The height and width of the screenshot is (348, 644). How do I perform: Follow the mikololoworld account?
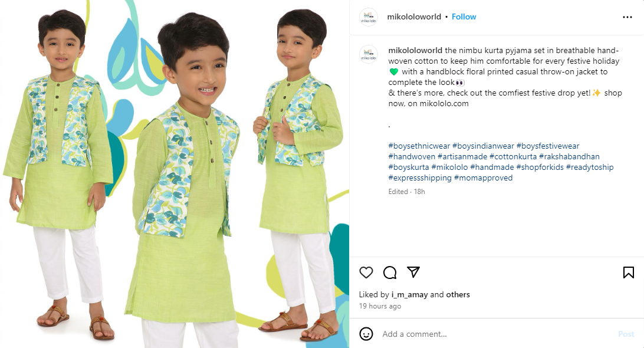464,17
